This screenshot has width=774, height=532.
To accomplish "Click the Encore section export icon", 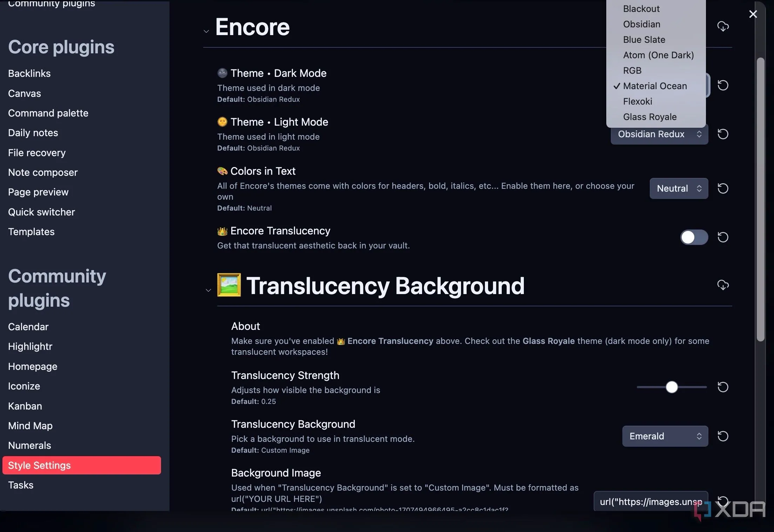I will click(x=723, y=26).
